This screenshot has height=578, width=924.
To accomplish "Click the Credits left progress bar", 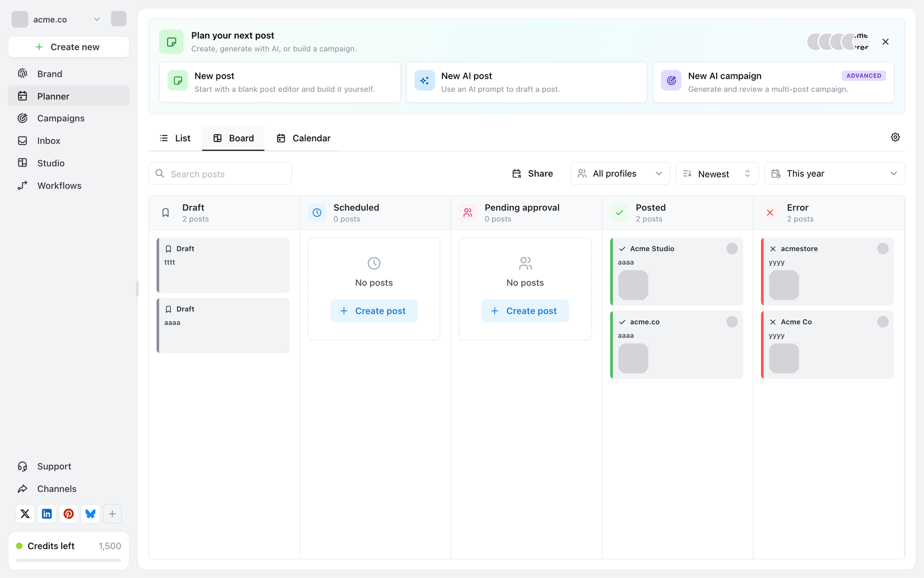I will coord(69,560).
